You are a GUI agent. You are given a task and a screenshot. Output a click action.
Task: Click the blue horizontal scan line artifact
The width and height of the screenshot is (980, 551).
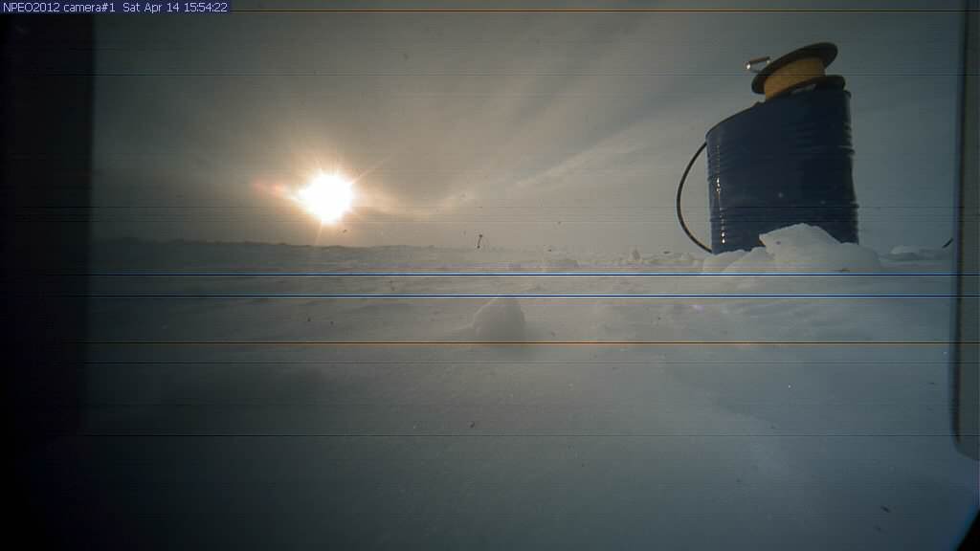[x=517, y=275]
